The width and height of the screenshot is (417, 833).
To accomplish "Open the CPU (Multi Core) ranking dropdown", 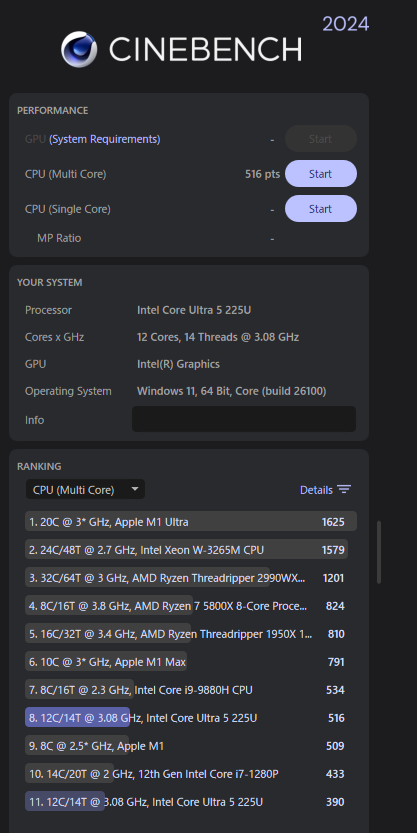I will click(85, 490).
